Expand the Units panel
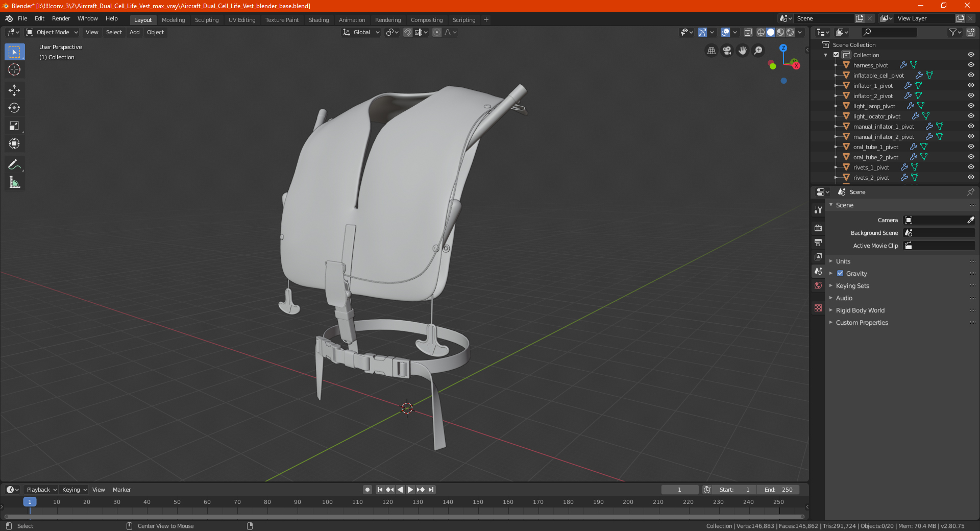 (843, 261)
